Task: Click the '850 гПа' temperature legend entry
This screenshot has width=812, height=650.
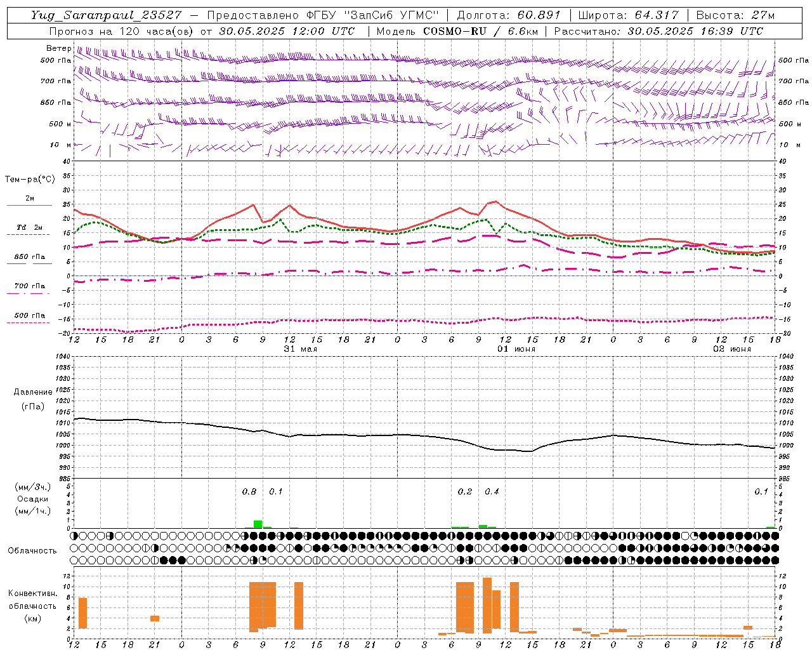Action: 30,257
